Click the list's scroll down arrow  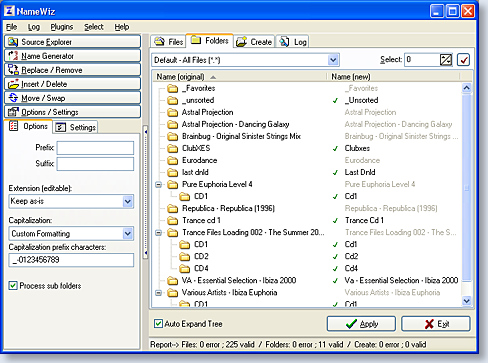(467, 301)
